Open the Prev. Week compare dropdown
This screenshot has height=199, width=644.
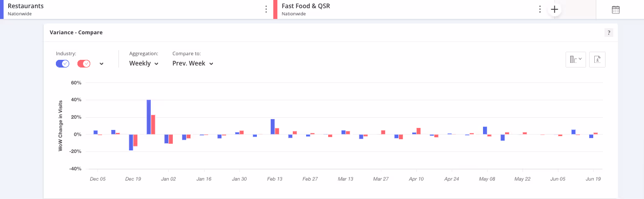point(193,63)
